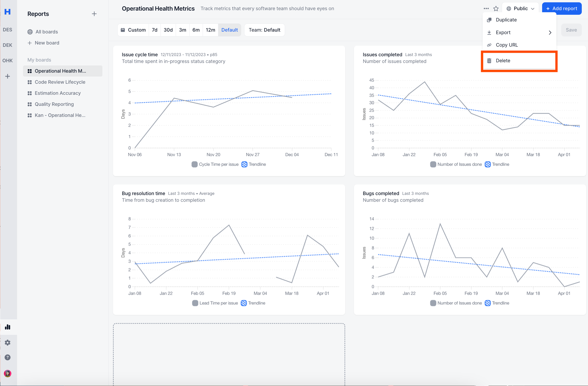Open the Public visibility dropdown
Viewport: 588px width, 386px height.
pyautogui.click(x=520, y=9)
